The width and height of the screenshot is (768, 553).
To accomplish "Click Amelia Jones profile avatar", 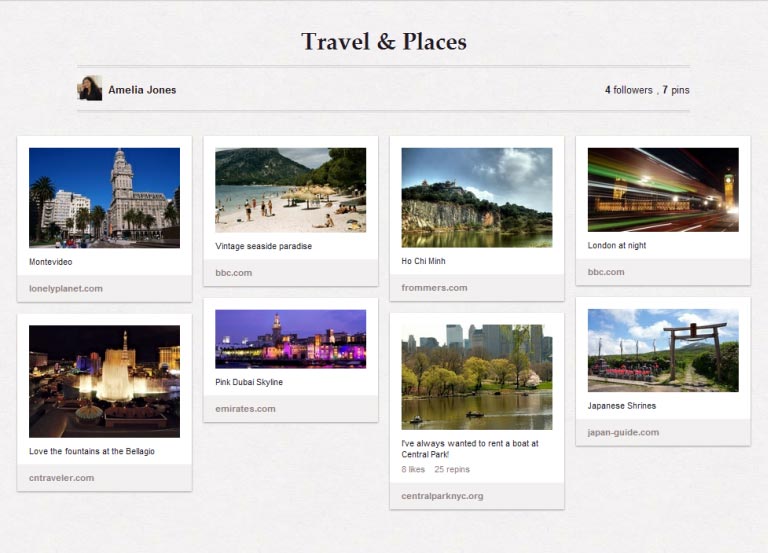I will 90,89.
